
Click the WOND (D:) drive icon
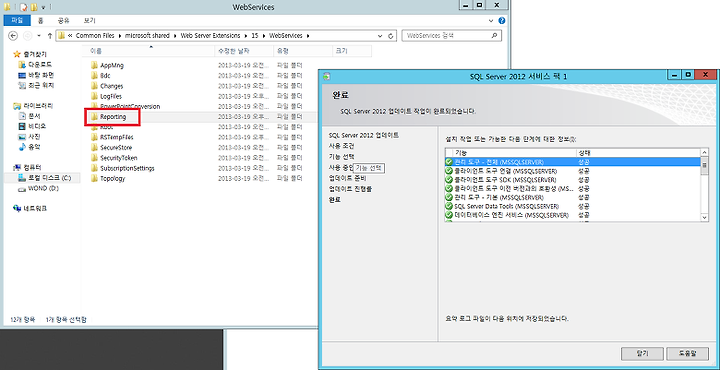22,188
